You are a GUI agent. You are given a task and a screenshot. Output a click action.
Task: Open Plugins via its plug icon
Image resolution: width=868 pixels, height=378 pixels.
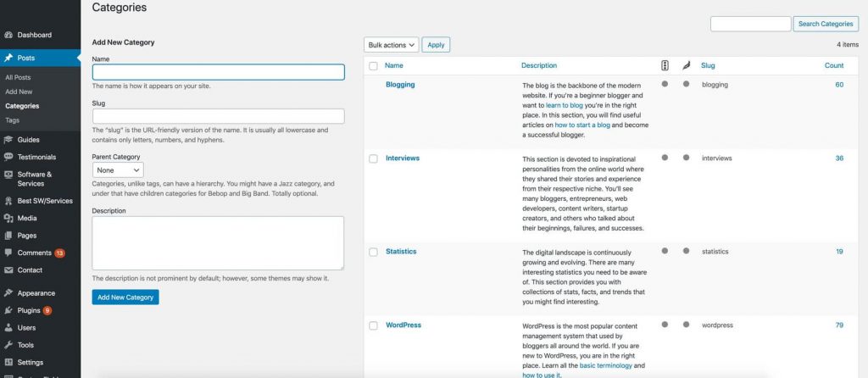(x=8, y=310)
